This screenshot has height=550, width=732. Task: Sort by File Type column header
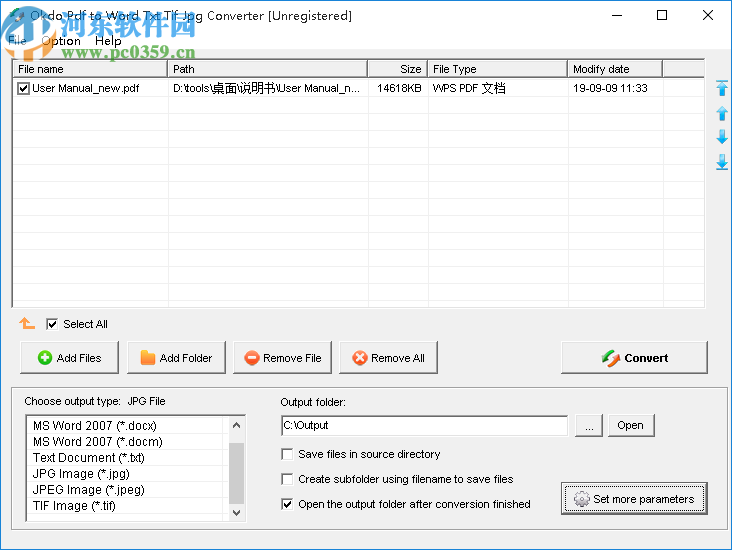click(x=498, y=69)
